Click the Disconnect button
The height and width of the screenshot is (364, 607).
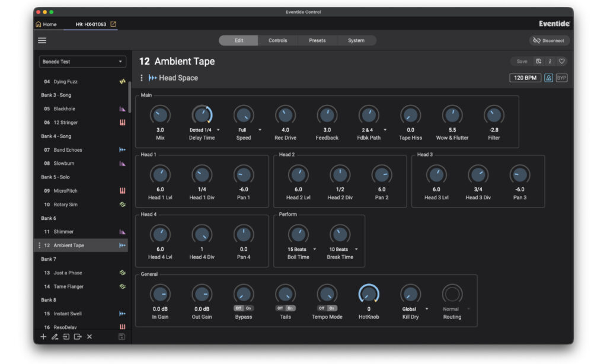click(x=549, y=40)
